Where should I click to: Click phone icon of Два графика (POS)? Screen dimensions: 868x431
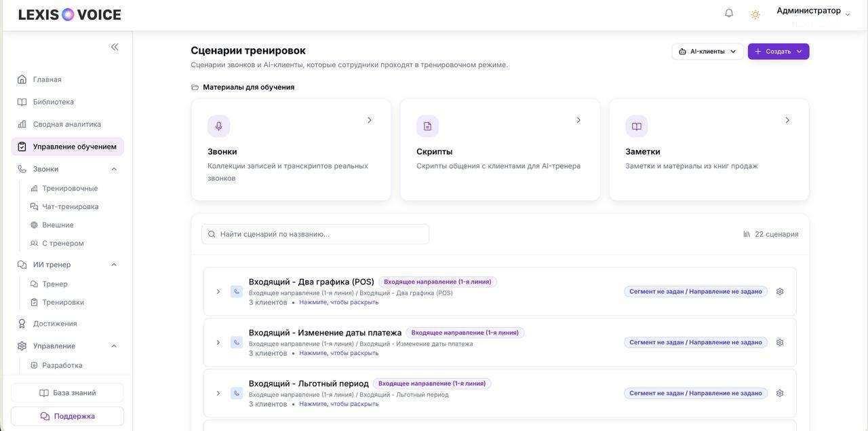click(x=237, y=292)
